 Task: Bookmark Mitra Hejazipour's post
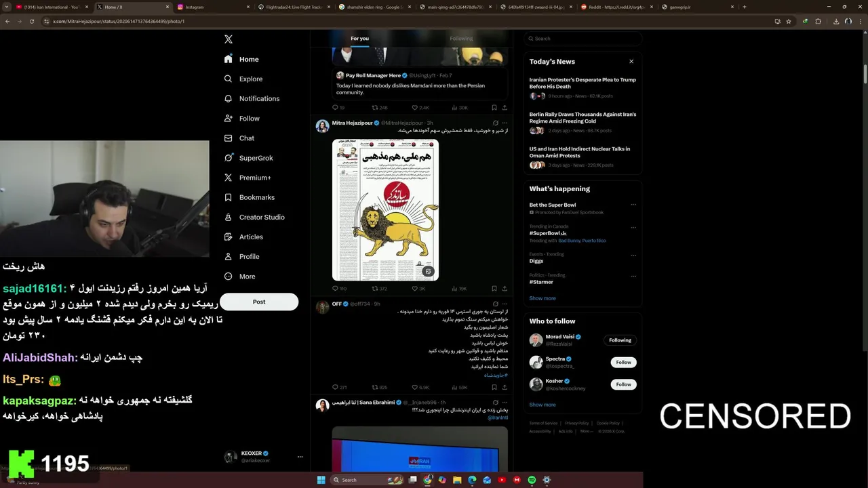click(x=494, y=289)
